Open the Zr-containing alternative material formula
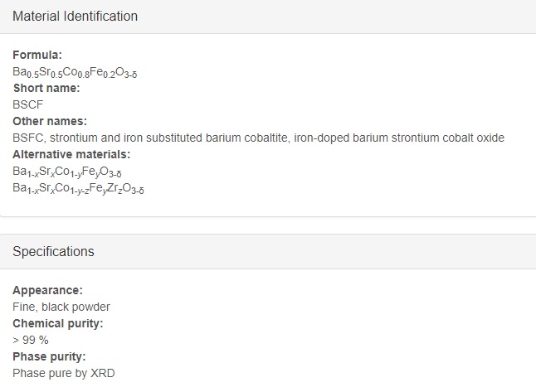 pyautogui.click(x=78, y=188)
